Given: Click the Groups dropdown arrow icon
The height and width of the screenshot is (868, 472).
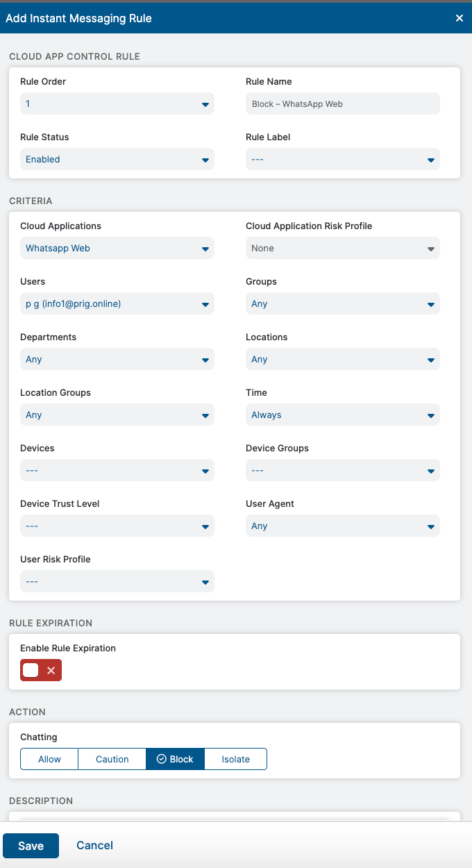Looking at the screenshot, I should tap(431, 304).
